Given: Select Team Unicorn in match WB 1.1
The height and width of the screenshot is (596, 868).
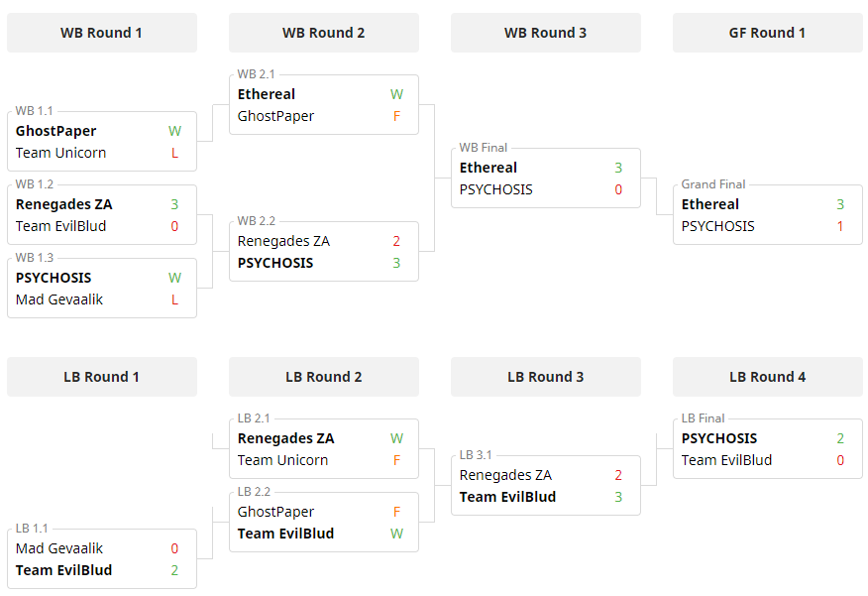Looking at the screenshot, I should pyautogui.click(x=61, y=153).
